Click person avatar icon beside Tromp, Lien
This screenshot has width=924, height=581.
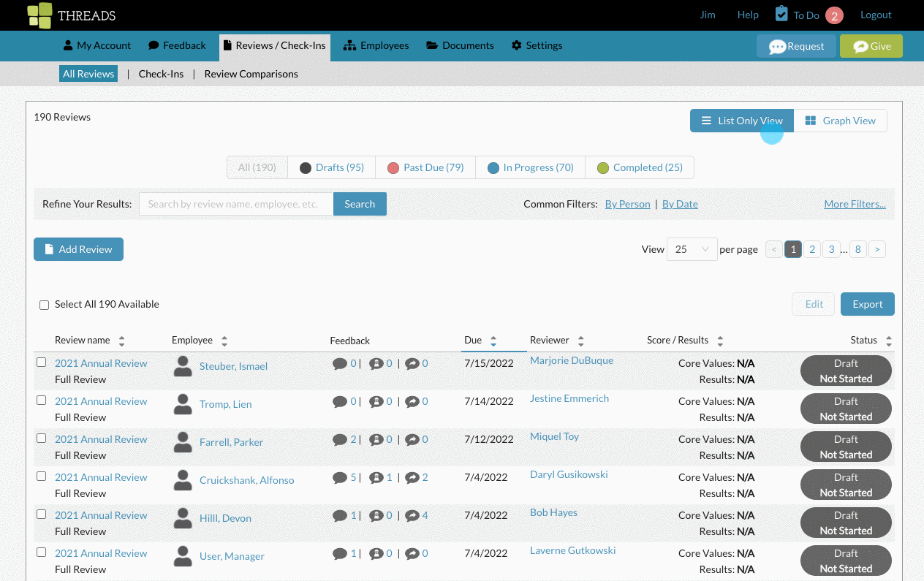click(183, 404)
